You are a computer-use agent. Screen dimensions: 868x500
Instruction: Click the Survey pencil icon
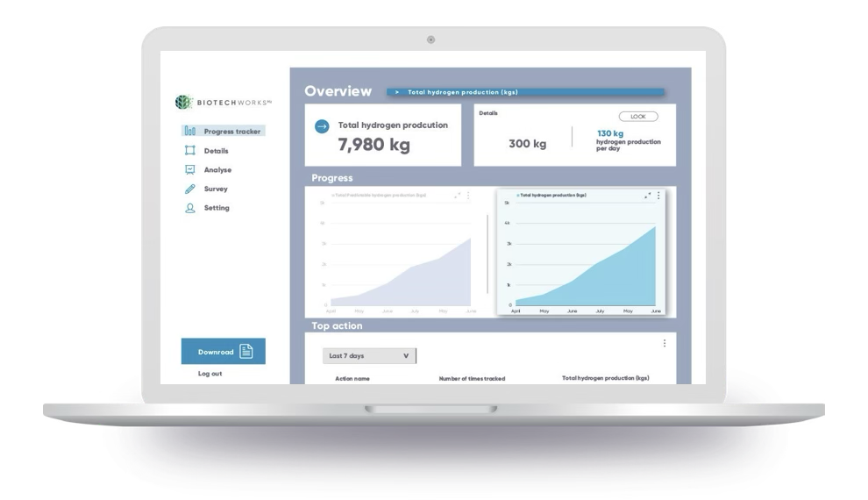pos(189,189)
